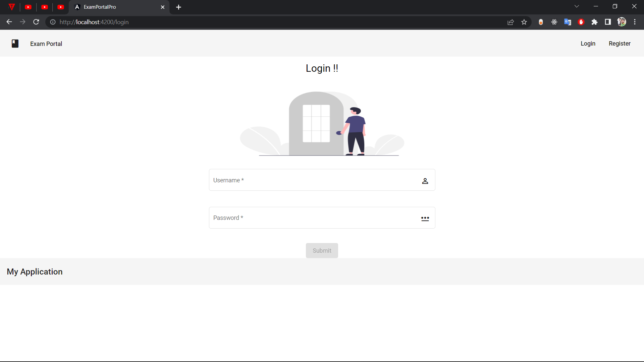The image size is (644, 362).
Task: Open Google Translate extension icon
Action: coord(568,22)
